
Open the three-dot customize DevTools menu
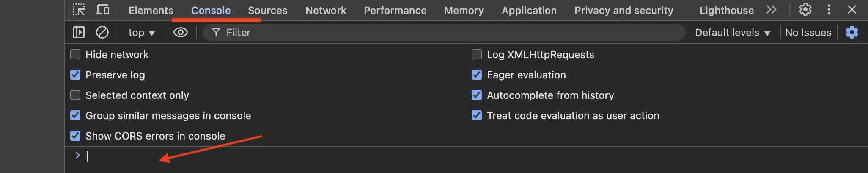pyautogui.click(x=829, y=10)
